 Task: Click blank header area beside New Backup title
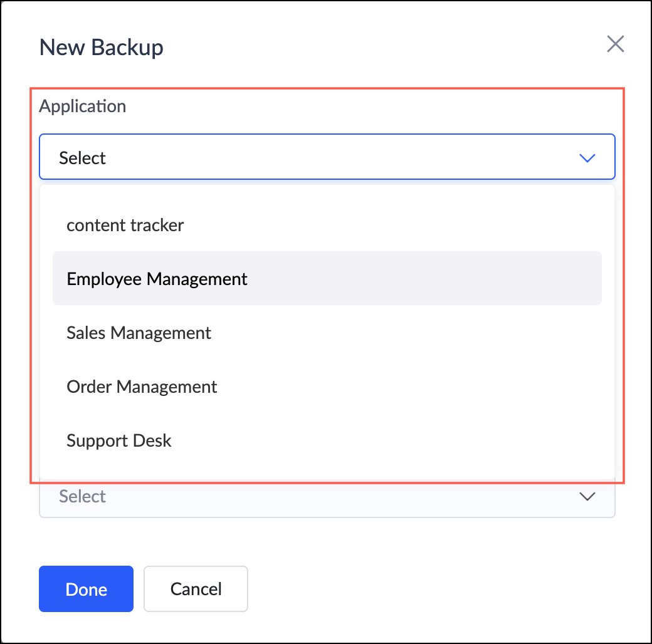pyautogui.click(x=376, y=47)
